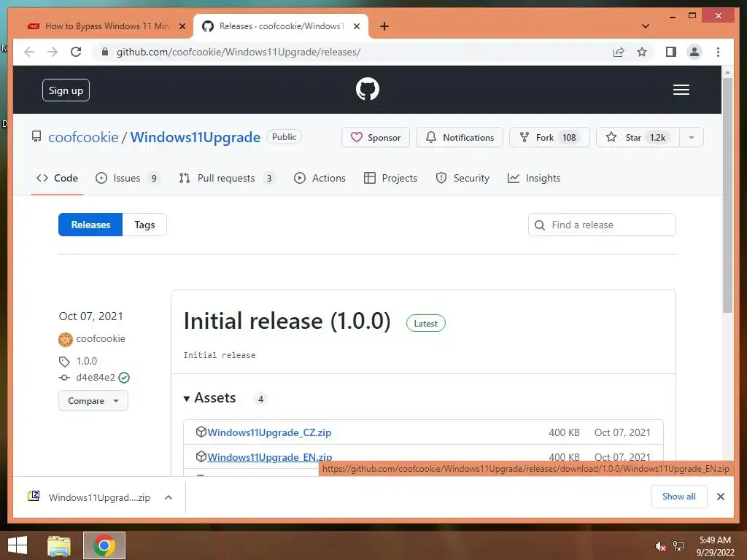The image size is (747, 560).
Task: Close the How to Bypass tab
Action: (182, 26)
